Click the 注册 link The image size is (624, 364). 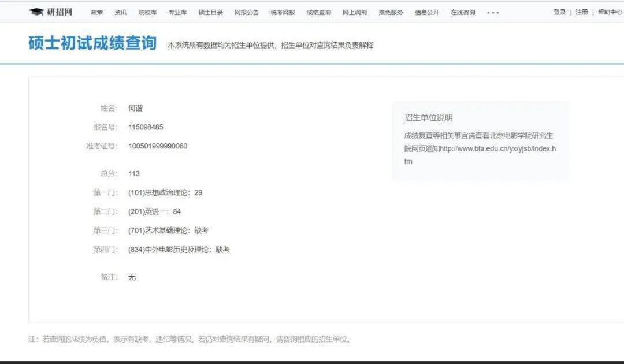[581, 12]
